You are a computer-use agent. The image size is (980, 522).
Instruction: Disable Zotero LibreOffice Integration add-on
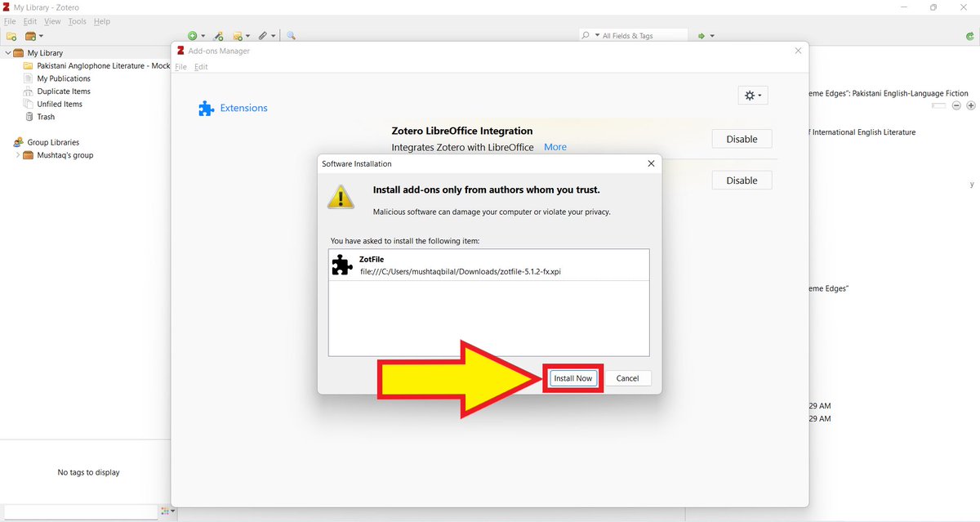[x=742, y=139]
